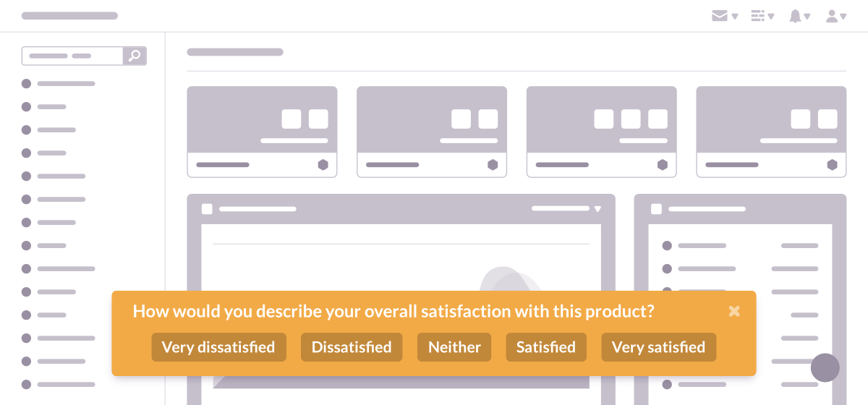Choose the "Very satisfied" survey answer
Viewport: 868px width, 405px height.
pyautogui.click(x=658, y=347)
